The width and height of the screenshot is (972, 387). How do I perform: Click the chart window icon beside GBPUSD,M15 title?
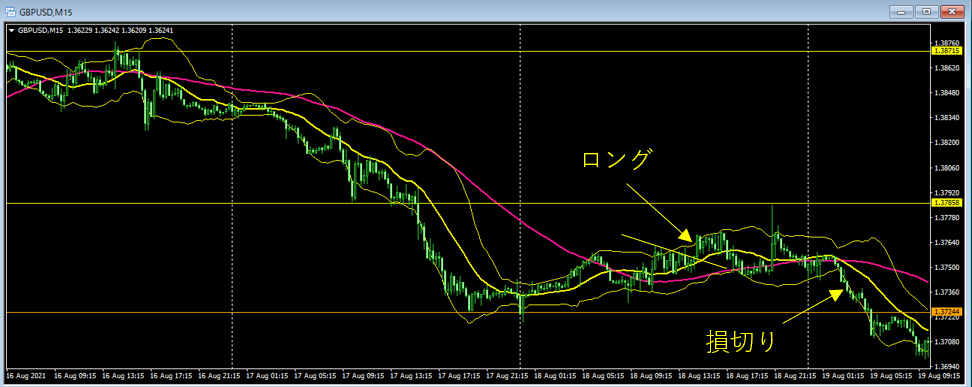(x=10, y=11)
